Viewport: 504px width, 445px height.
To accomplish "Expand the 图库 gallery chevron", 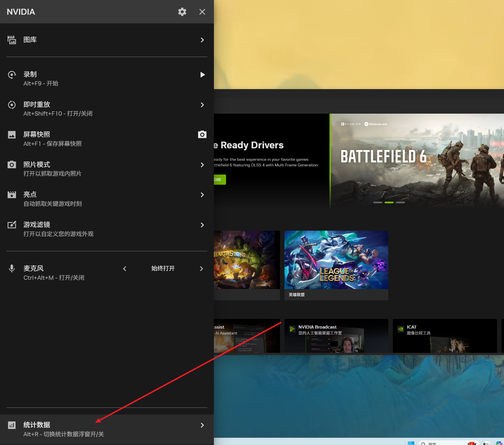I will (202, 40).
